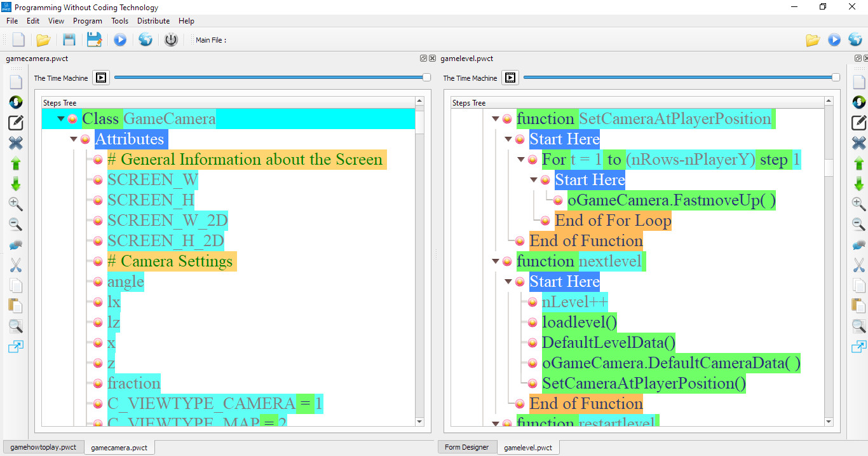Switch to the Form Designer tab

[467, 446]
